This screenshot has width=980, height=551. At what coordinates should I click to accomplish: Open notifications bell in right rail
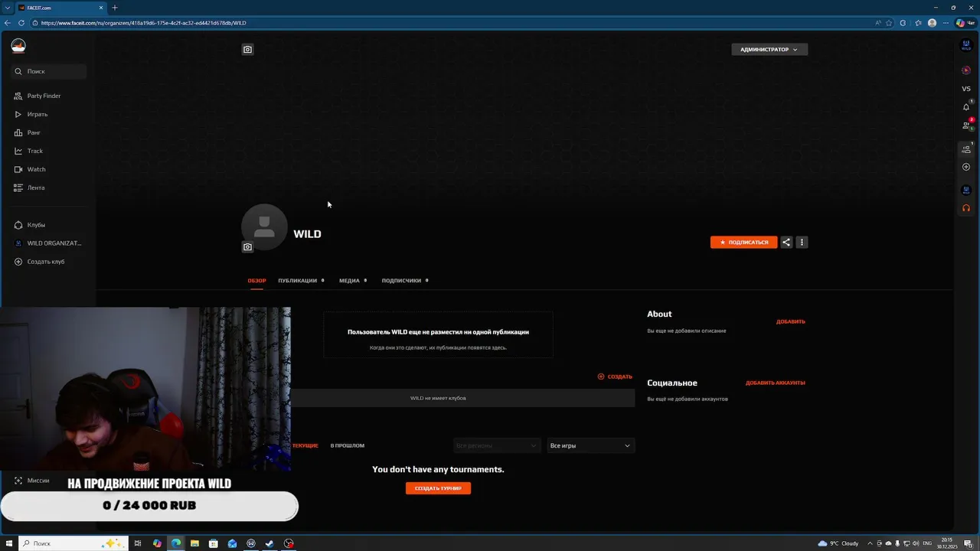point(966,107)
